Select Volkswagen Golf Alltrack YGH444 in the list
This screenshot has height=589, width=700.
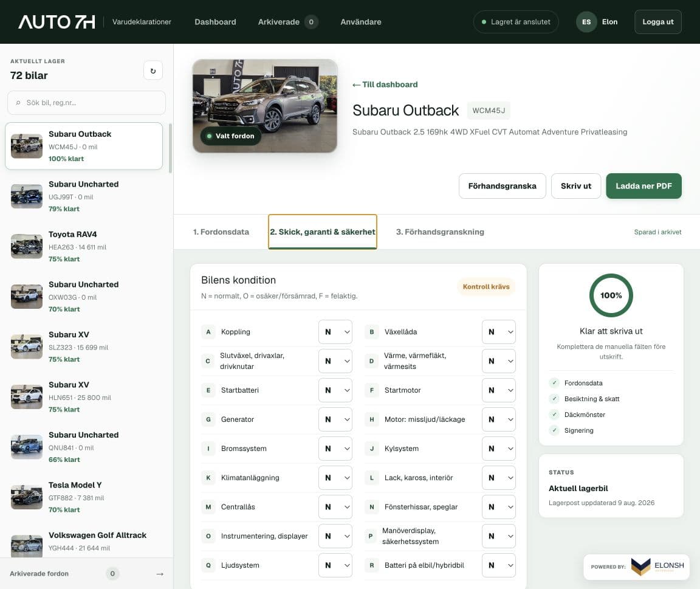pos(84,541)
